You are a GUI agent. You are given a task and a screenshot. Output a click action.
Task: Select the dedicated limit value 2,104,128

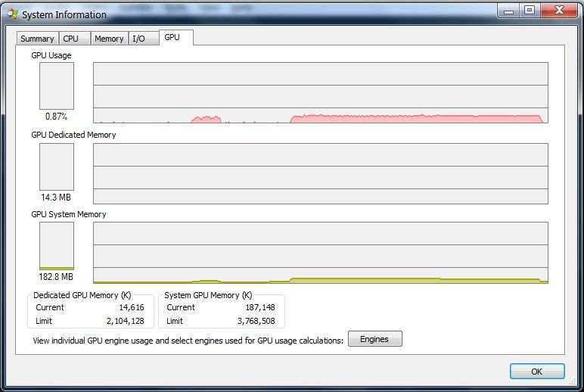click(125, 321)
